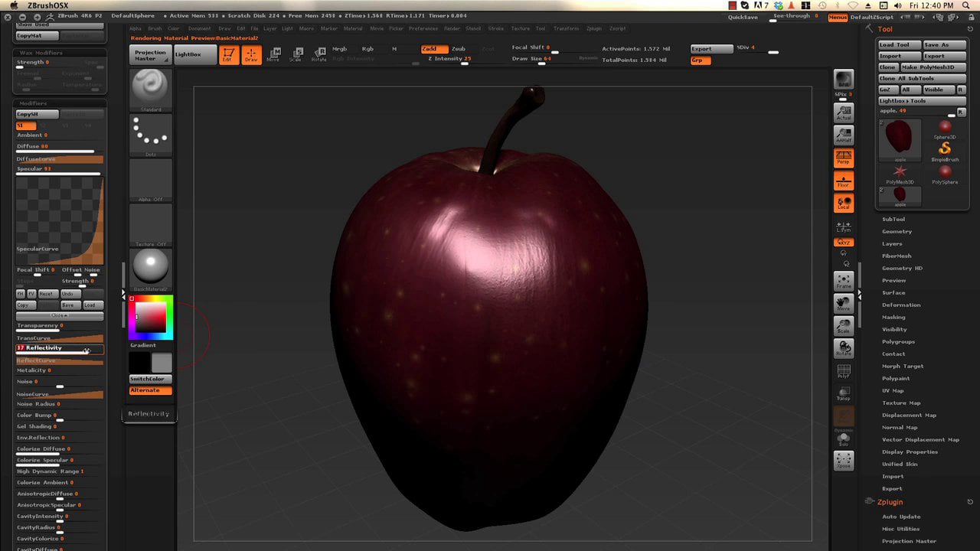Click the BasicMaterial2 material sphere
Image resolution: width=980 pixels, height=551 pixels.
(x=151, y=268)
